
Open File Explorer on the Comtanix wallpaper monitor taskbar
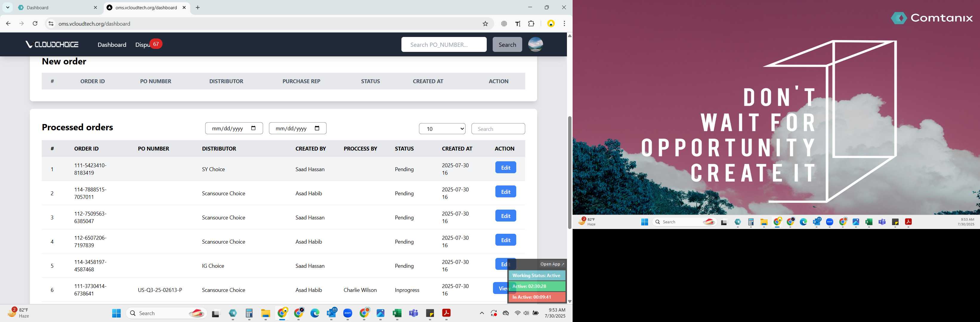pos(764,222)
